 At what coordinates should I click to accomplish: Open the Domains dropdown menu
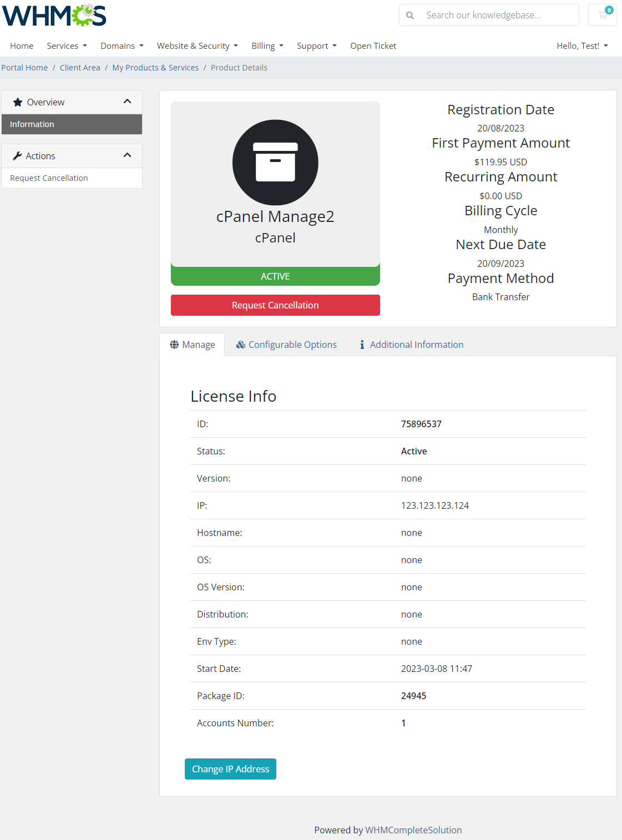(122, 45)
